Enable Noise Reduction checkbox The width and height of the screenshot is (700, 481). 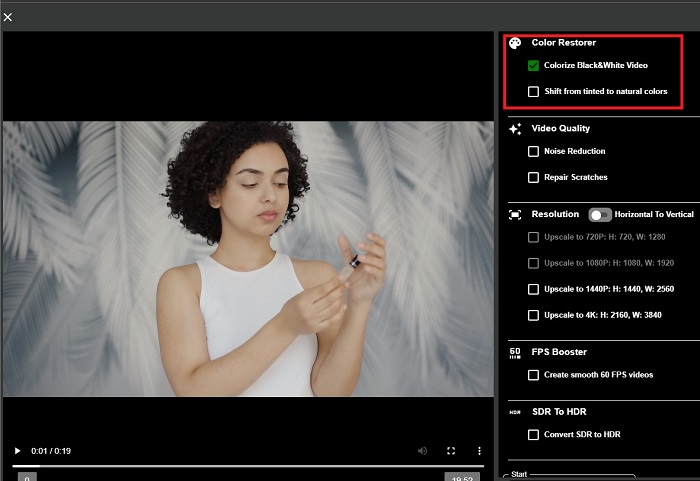pyautogui.click(x=533, y=152)
